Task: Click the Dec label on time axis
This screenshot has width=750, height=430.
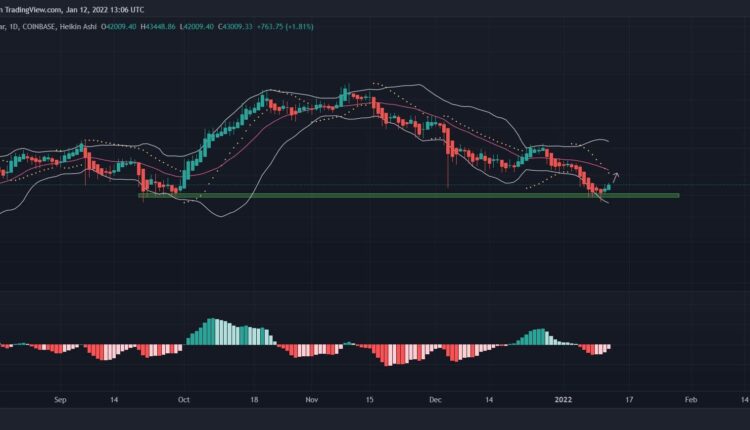Action: click(x=434, y=397)
